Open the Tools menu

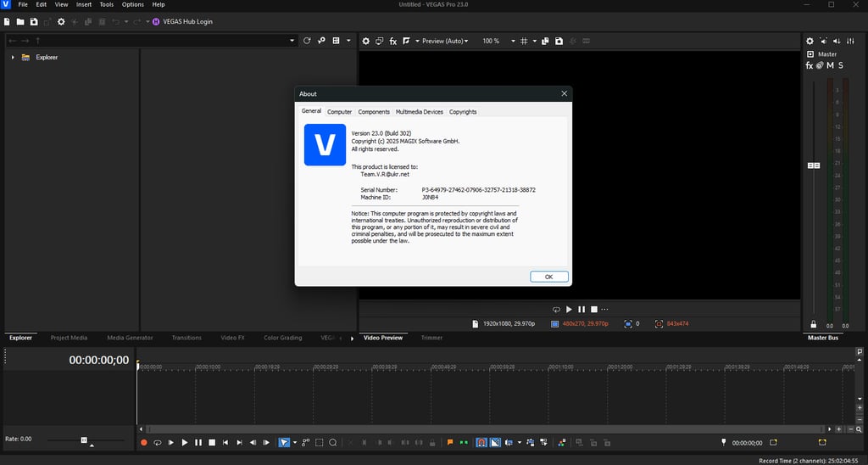coord(107,4)
